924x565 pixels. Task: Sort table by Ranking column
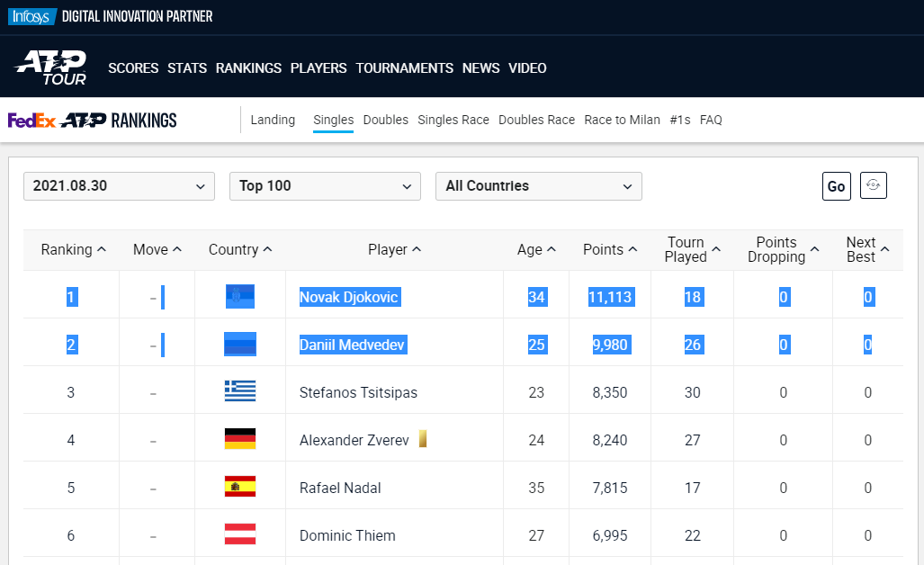tap(73, 250)
